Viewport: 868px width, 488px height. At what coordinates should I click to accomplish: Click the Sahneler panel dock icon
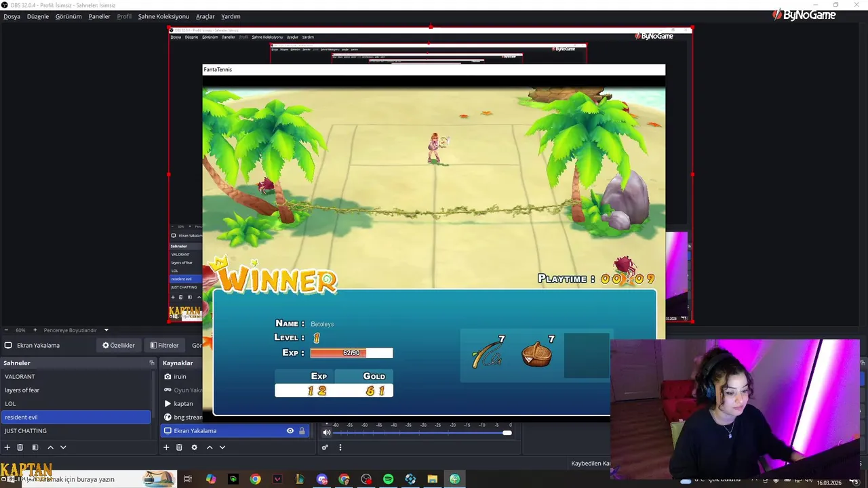coord(152,363)
